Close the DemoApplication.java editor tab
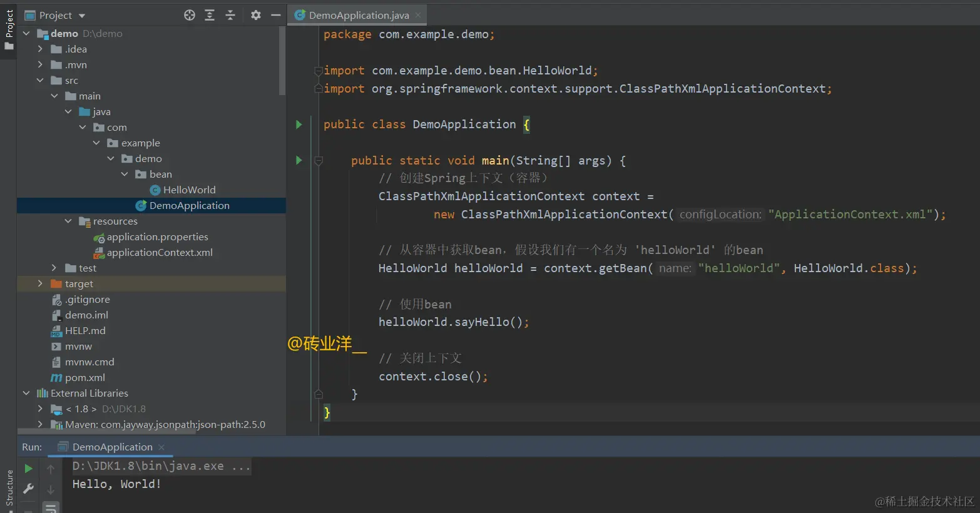Screen dimensions: 980x513 point(418,15)
